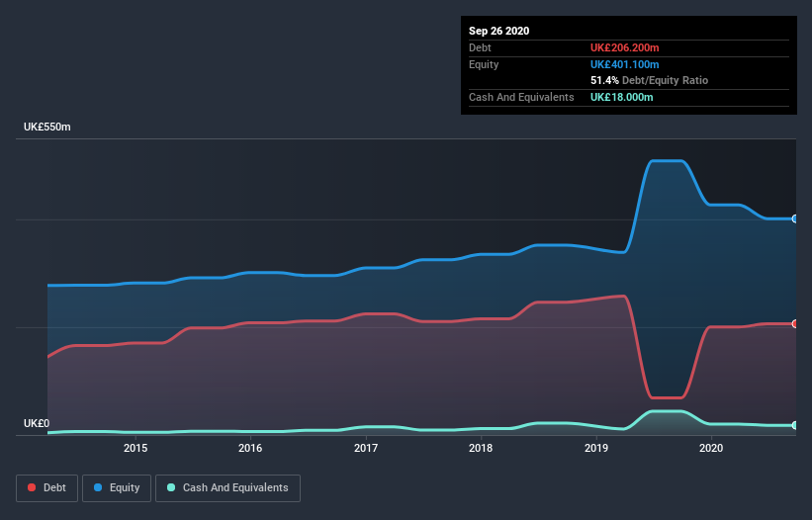Click the UK£0 y-axis label
This screenshot has width=812, height=520.
pyautogui.click(x=37, y=423)
